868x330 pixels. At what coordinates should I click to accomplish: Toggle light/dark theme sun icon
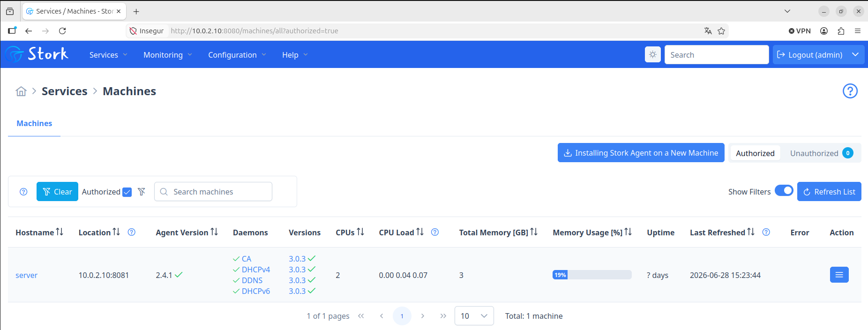tap(653, 55)
